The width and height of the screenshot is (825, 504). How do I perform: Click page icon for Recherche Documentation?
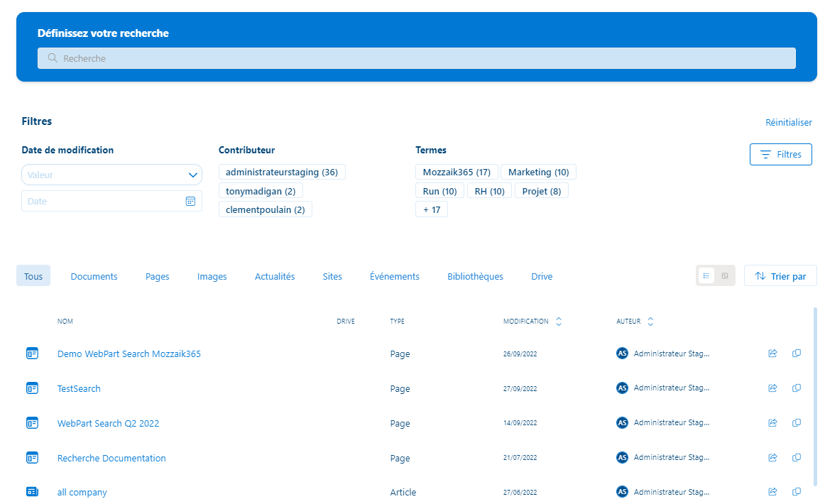coord(32,458)
